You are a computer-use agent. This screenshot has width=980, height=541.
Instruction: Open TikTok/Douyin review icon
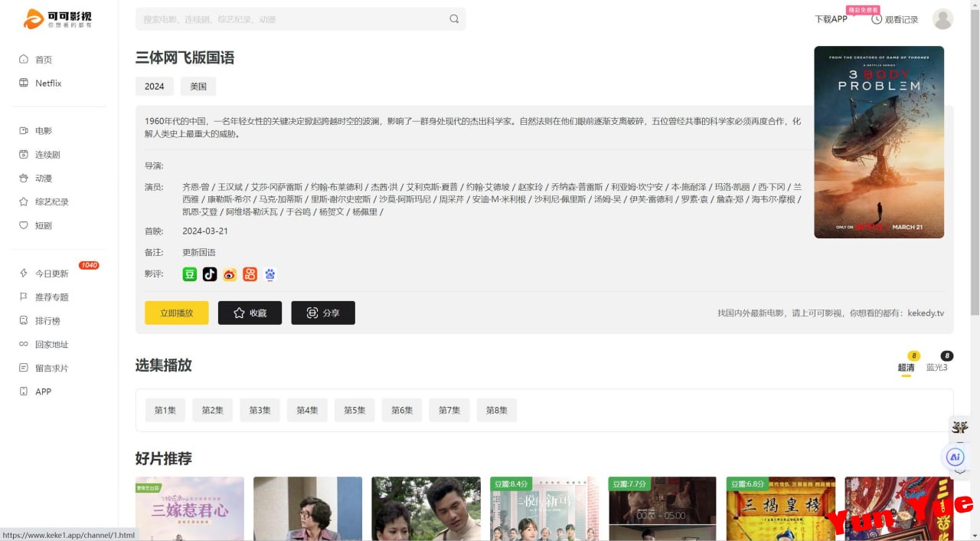pyautogui.click(x=210, y=274)
